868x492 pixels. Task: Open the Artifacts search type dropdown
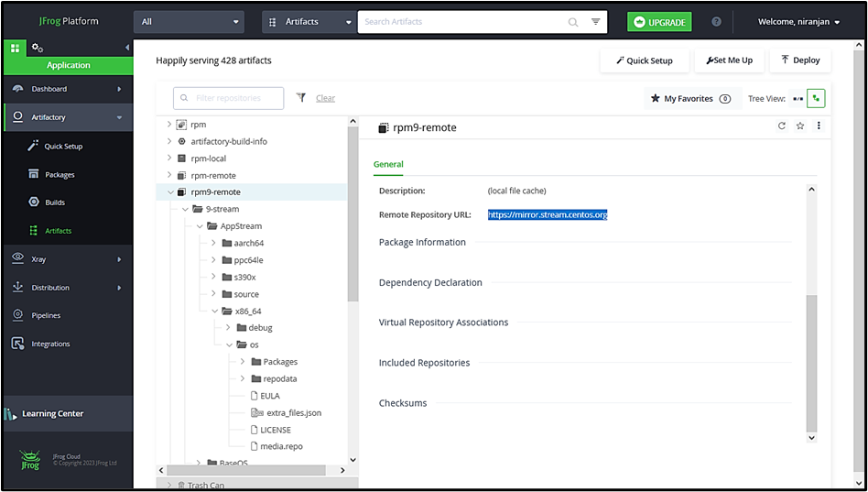coord(309,22)
